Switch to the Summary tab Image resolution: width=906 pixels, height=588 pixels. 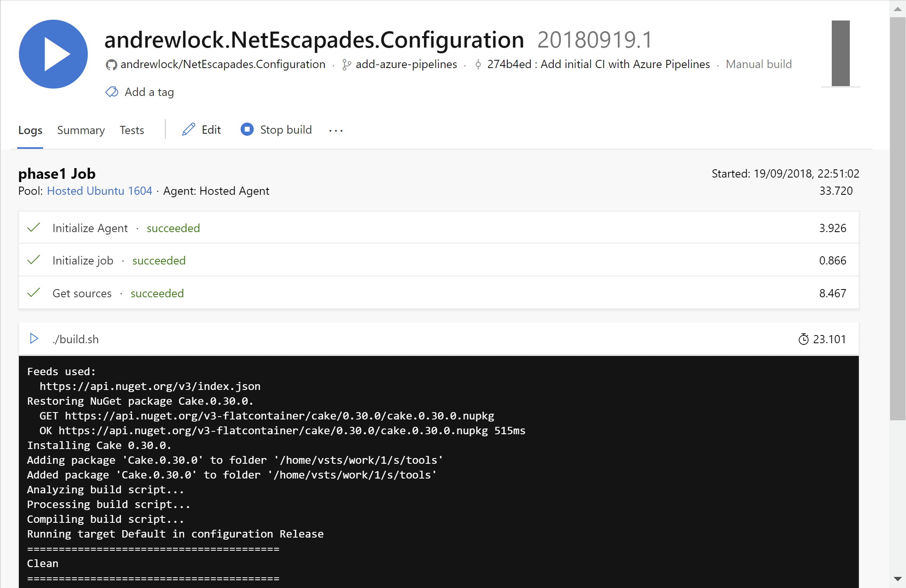(x=81, y=130)
